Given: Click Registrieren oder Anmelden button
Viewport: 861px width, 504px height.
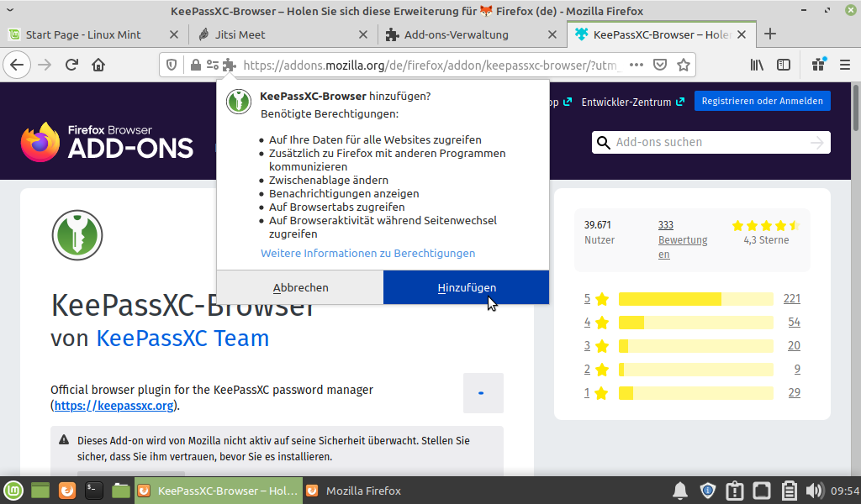Looking at the screenshot, I should [762, 101].
